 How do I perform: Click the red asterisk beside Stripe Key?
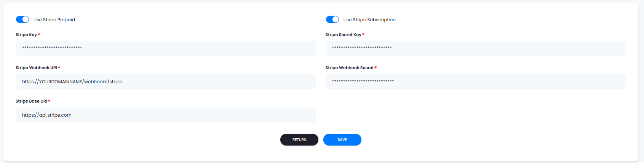(x=39, y=35)
